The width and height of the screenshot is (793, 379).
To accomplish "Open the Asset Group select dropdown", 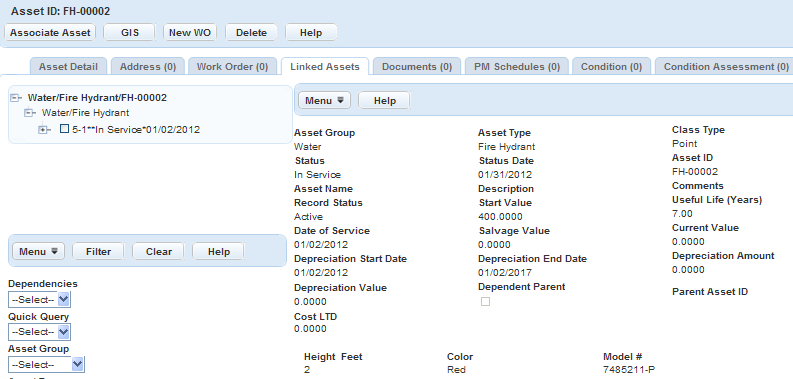I will click(x=46, y=364).
